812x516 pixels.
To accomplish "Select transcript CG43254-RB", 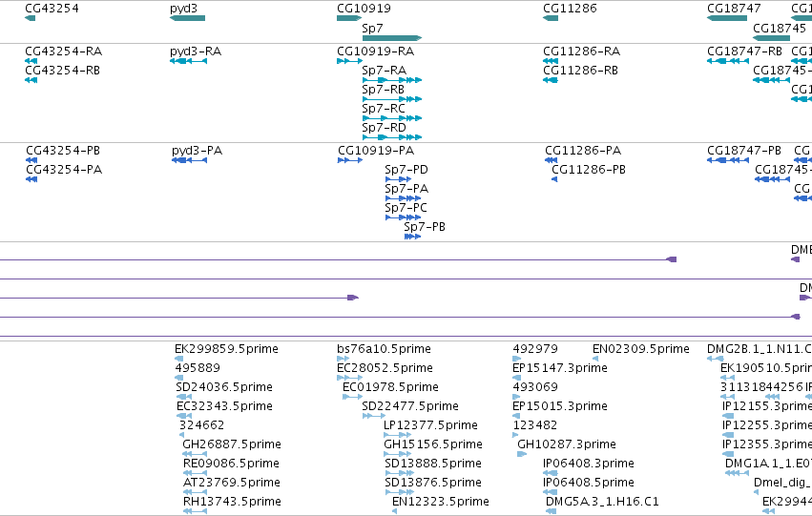I will (62, 71).
